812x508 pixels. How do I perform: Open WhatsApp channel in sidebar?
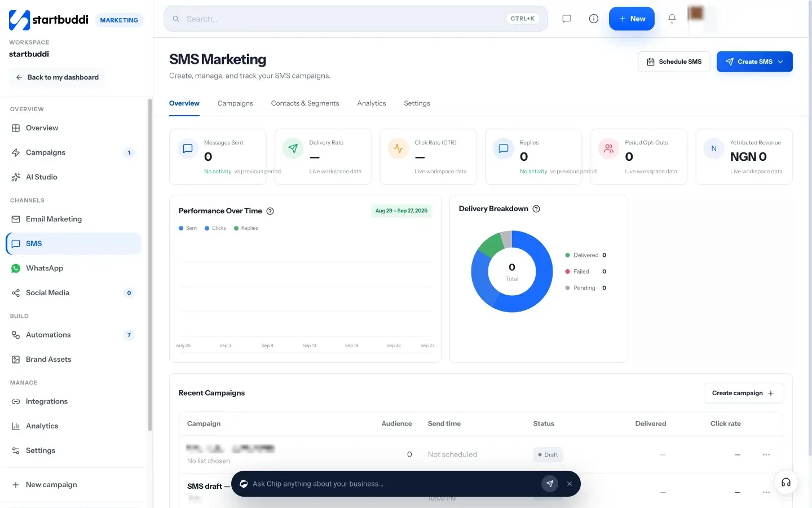click(x=73, y=268)
